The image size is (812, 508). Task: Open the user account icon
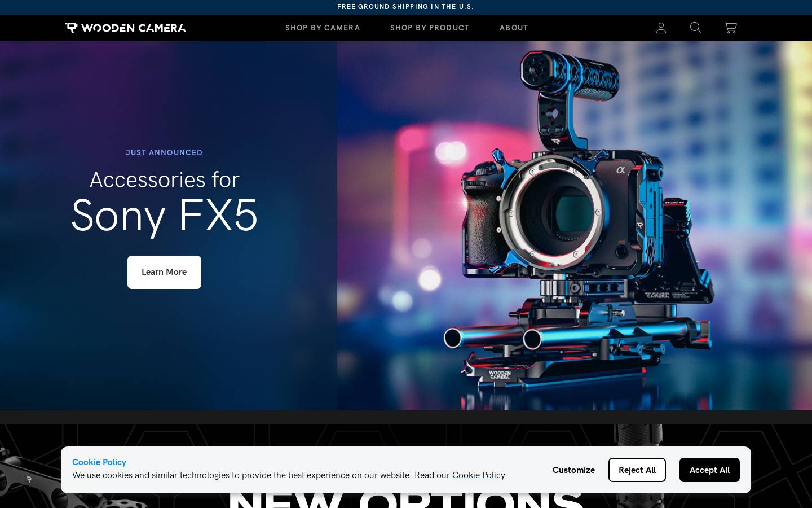point(661,28)
